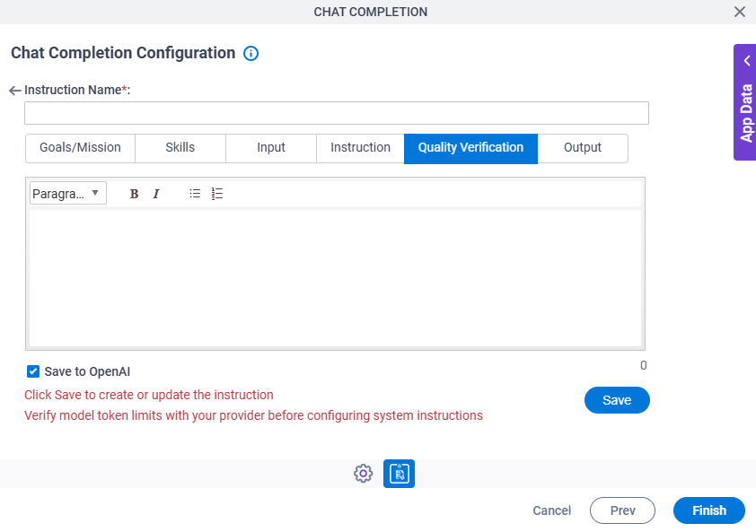
Task: Click the Cancel button
Action: [x=551, y=510]
